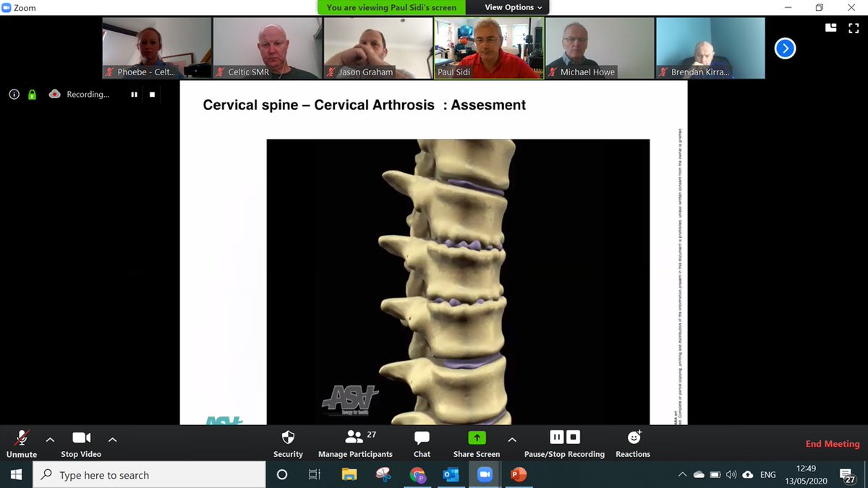This screenshot has width=868, height=488.
Task: Select Brendan Kirra video thumbnail
Action: tap(710, 48)
